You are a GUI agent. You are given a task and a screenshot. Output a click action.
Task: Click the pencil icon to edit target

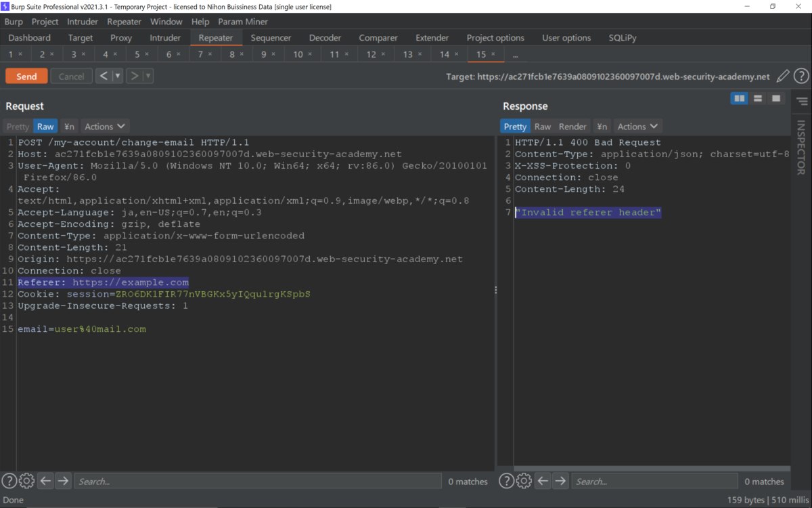click(x=783, y=77)
